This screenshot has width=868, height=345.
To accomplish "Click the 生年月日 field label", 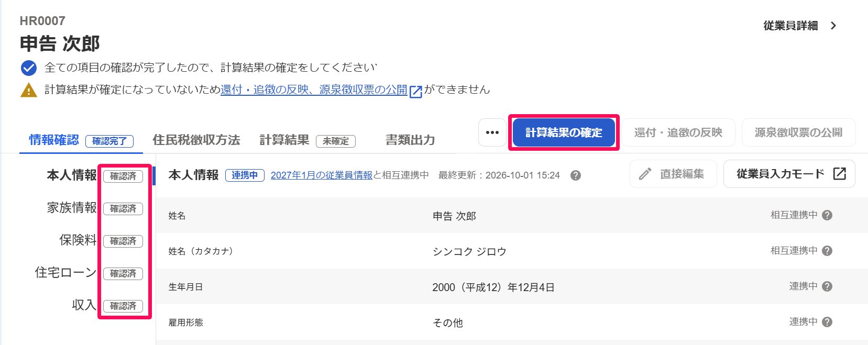I will click(x=185, y=287).
